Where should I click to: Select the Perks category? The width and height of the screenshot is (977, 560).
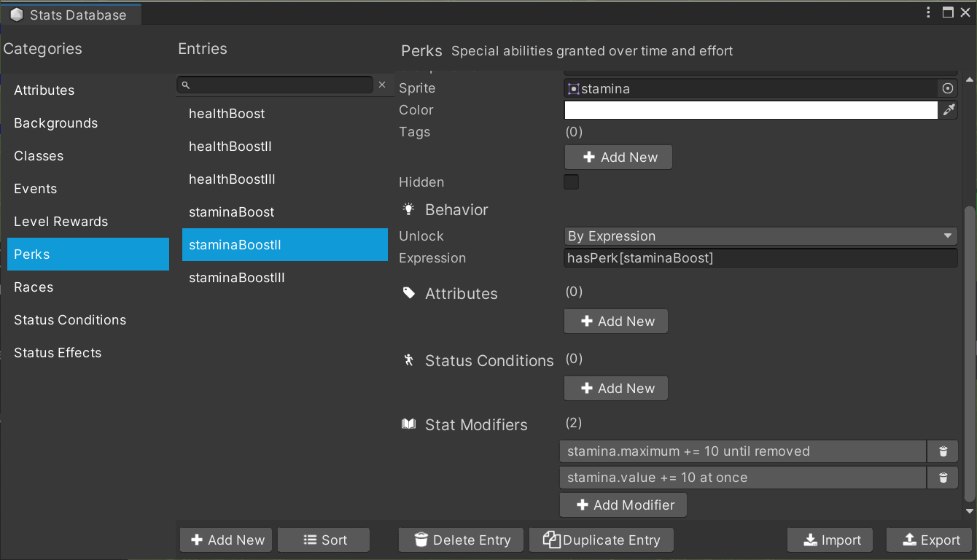88,254
